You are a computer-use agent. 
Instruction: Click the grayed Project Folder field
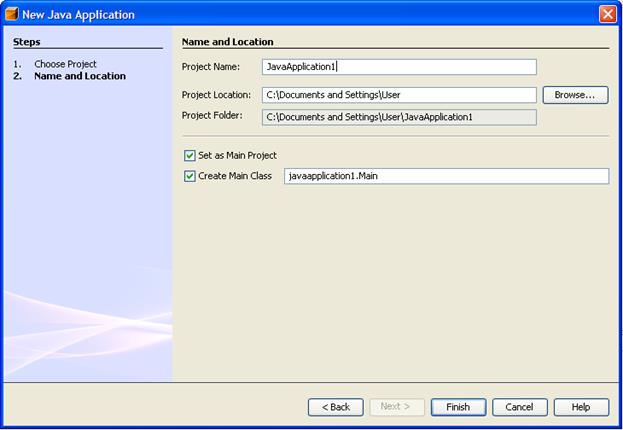pyautogui.click(x=398, y=117)
